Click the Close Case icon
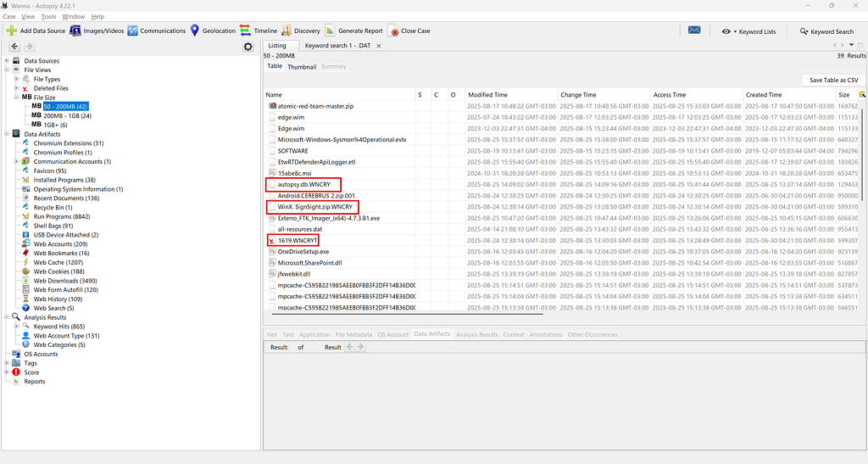 393,31
